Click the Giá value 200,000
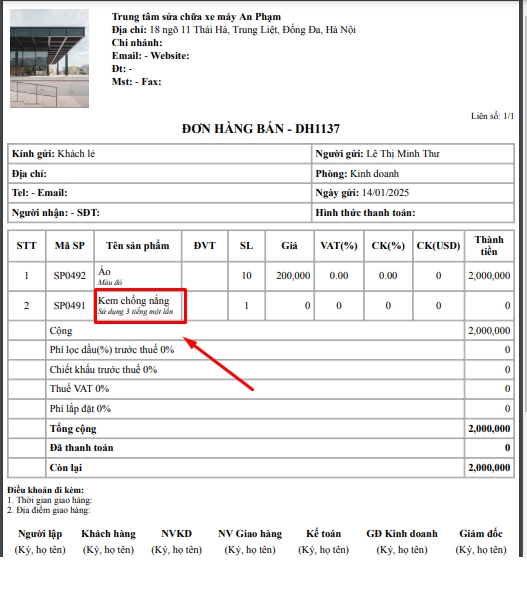527x600 pixels. point(293,276)
